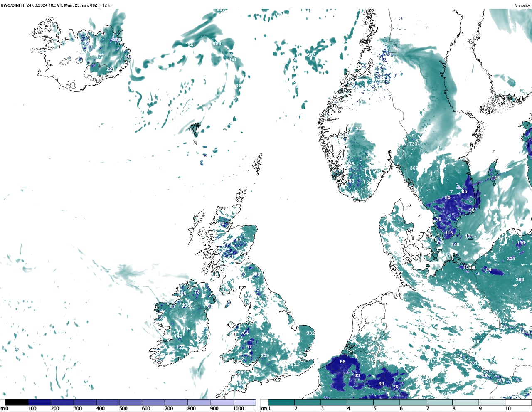This screenshot has width=532, height=412.
Task: Click map value '57' over Wales
Action: (249, 347)
